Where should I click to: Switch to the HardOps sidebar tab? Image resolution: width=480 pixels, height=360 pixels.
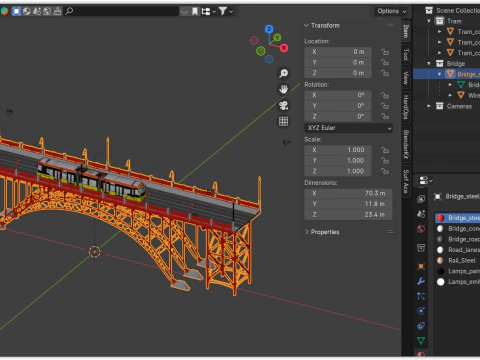(406, 107)
